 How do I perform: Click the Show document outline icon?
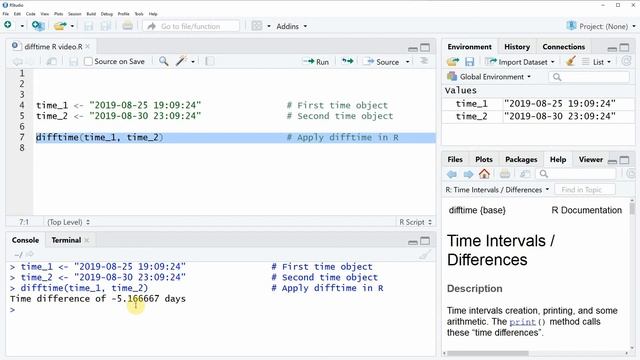point(424,61)
